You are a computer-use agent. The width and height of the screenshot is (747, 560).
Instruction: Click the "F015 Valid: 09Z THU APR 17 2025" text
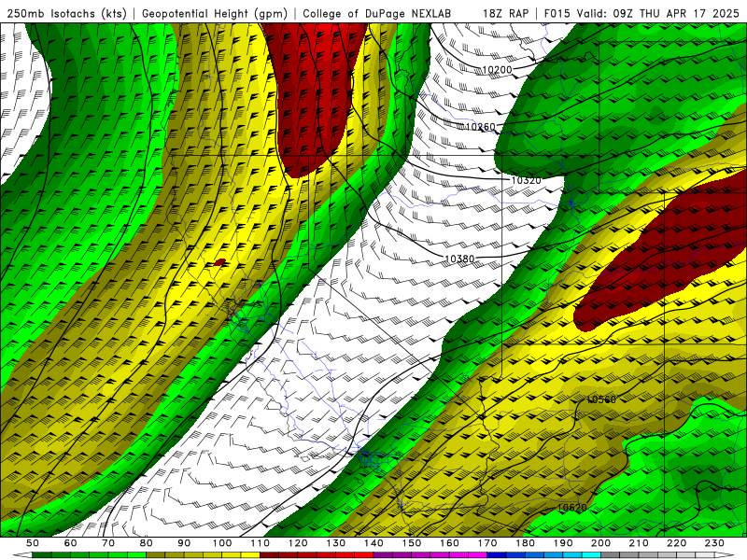tap(641, 13)
